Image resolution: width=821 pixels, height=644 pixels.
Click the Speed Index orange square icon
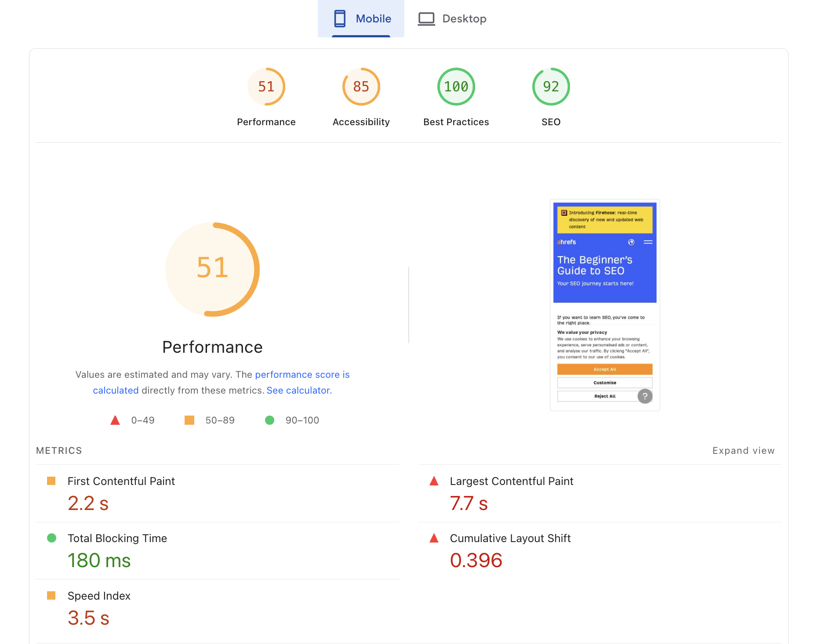[51, 595]
